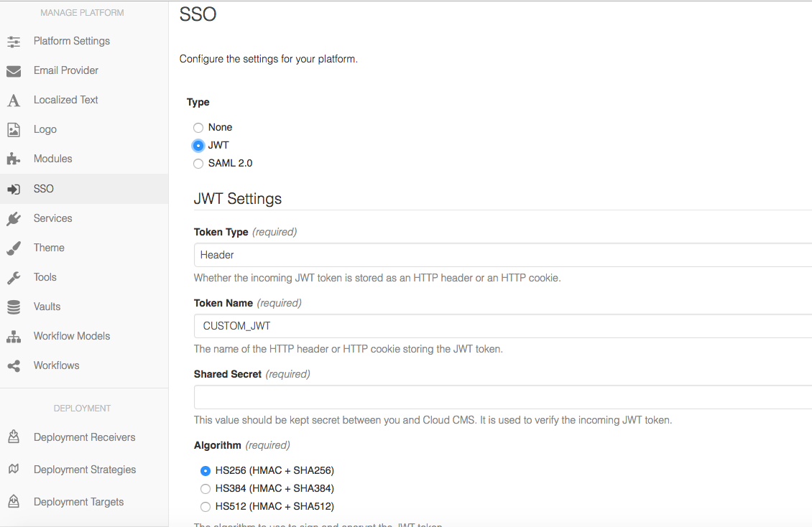The image size is (812, 527).
Task: Click the Tools wrench icon
Action: click(x=14, y=278)
